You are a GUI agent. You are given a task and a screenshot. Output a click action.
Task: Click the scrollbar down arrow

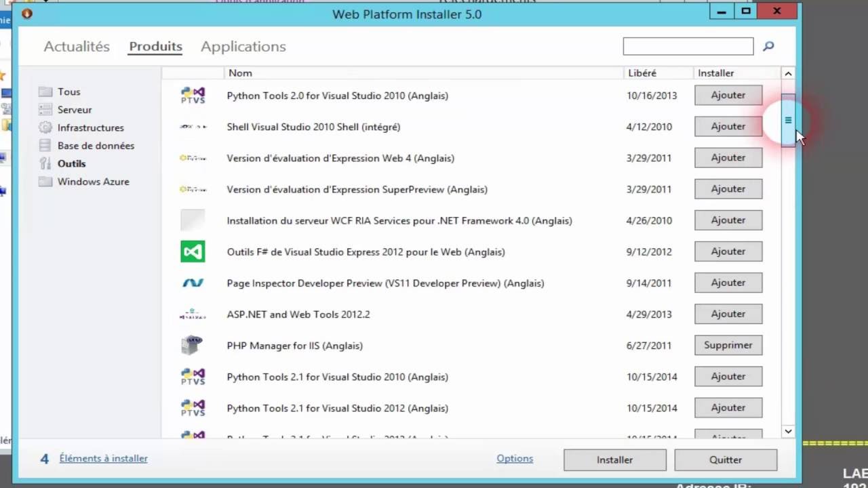coord(788,431)
